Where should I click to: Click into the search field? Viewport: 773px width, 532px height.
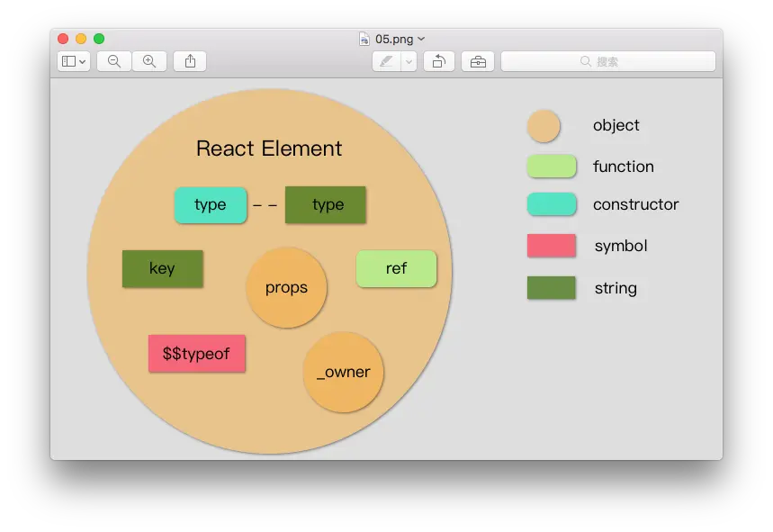[607, 61]
